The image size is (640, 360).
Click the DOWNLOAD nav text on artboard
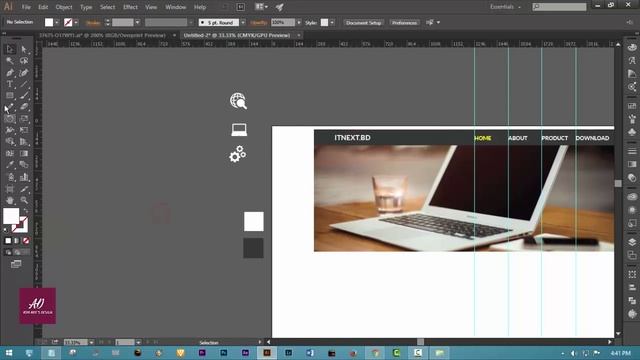click(592, 138)
